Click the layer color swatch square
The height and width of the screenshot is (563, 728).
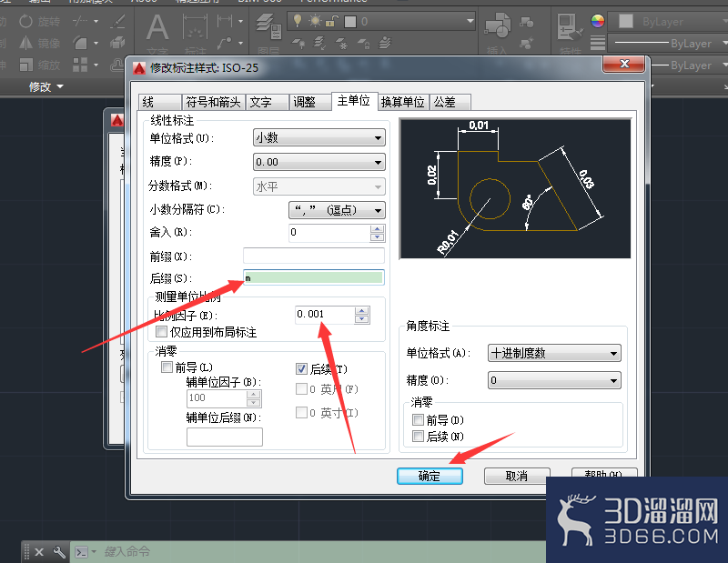click(350, 21)
